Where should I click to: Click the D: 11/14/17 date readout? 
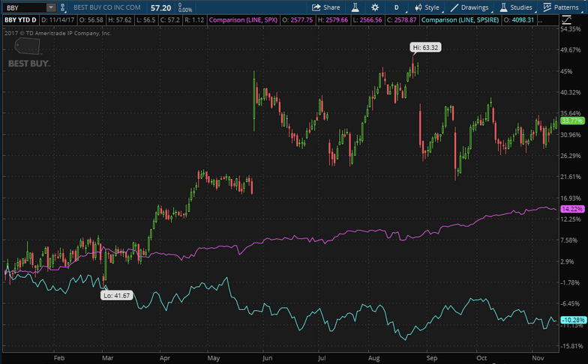(x=58, y=19)
